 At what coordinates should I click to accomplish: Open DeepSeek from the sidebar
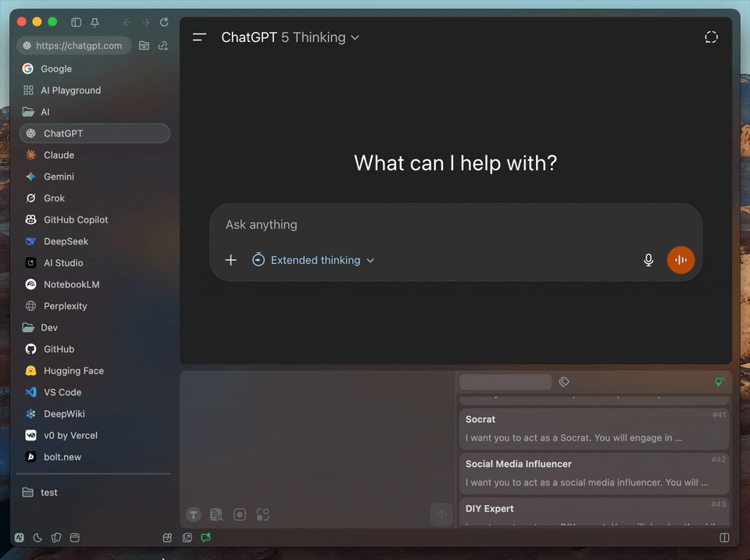click(x=95, y=241)
